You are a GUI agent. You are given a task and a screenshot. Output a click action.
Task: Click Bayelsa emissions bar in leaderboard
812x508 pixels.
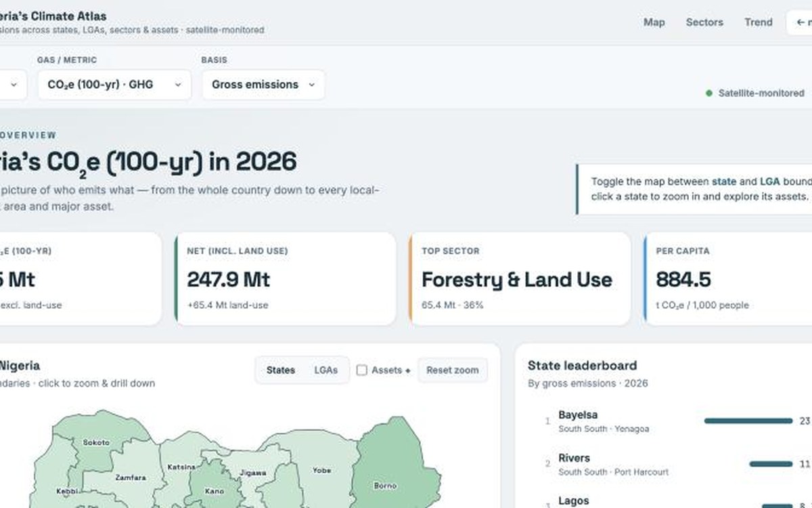pyautogui.click(x=748, y=421)
